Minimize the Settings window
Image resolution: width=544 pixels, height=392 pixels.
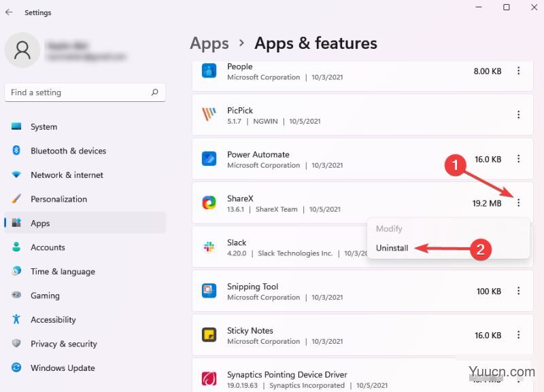click(x=479, y=7)
